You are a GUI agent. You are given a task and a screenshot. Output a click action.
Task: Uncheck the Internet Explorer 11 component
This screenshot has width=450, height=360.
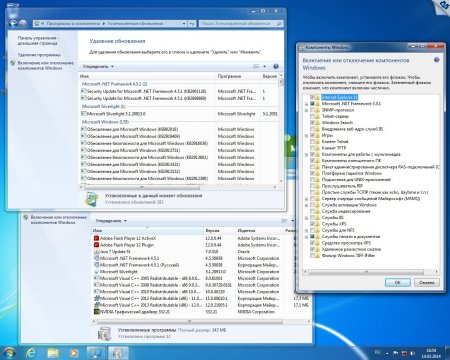(313, 97)
